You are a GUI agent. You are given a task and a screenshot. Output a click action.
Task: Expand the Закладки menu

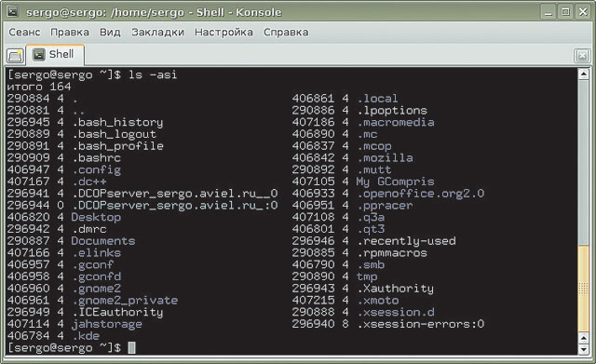click(157, 33)
